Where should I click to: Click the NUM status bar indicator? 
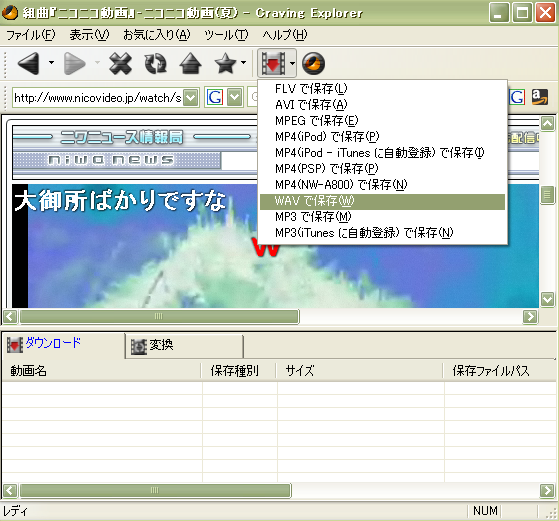click(485, 511)
